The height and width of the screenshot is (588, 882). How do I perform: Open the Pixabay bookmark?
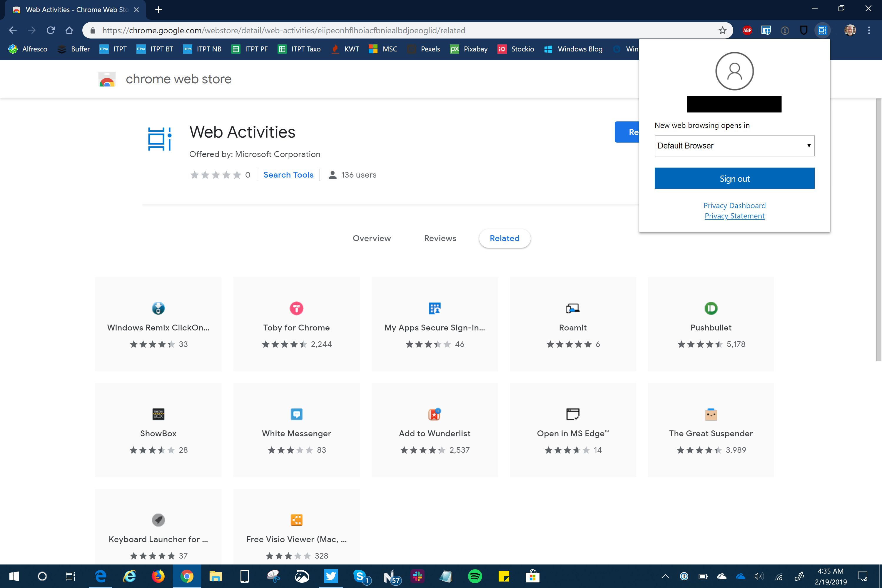[x=469, y=49]
